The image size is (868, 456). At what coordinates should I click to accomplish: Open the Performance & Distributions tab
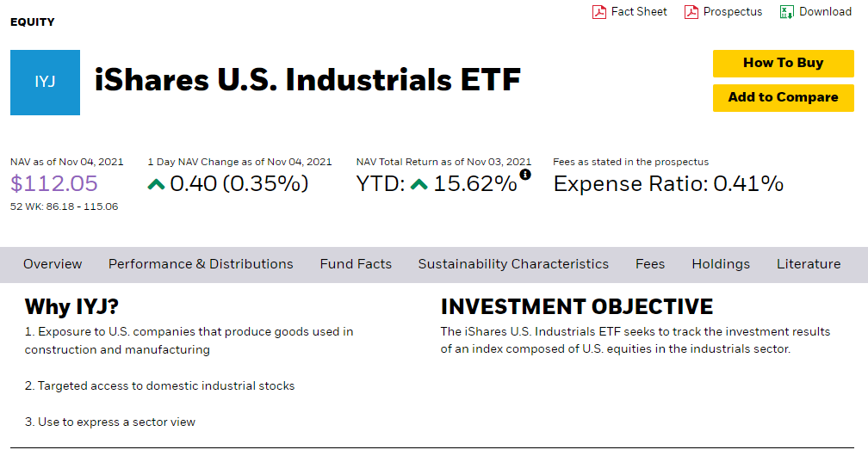[201, 264]
